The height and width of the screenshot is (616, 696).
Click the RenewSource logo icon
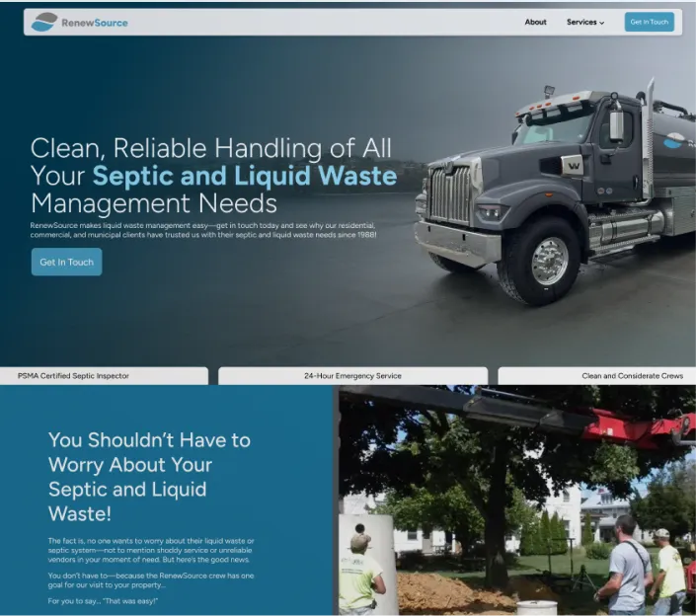[x=44, y=22]
